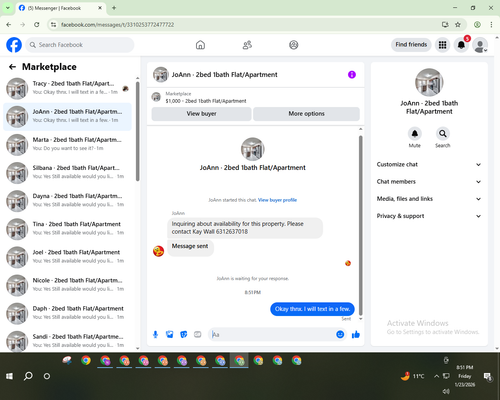Open Tina's conversation
500x400 pixels.
(x=67, y=229)
